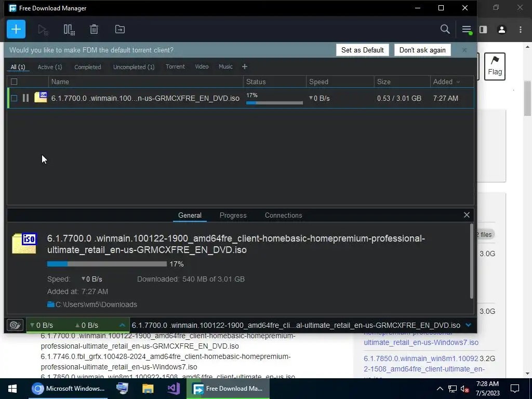
Task: Open search in Free Download Manager
Action: coord(445,29)
